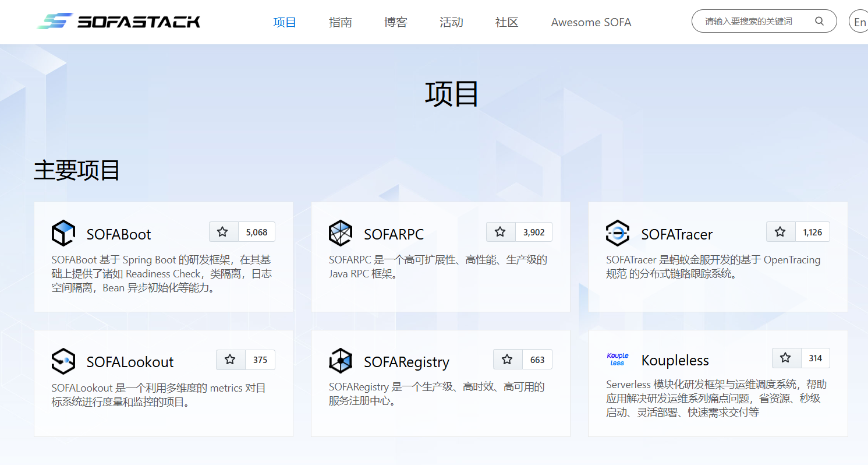This screenshot has width=868, height=465.
Task: Open the 社区 nav item
Action: (x=507, y=22)
